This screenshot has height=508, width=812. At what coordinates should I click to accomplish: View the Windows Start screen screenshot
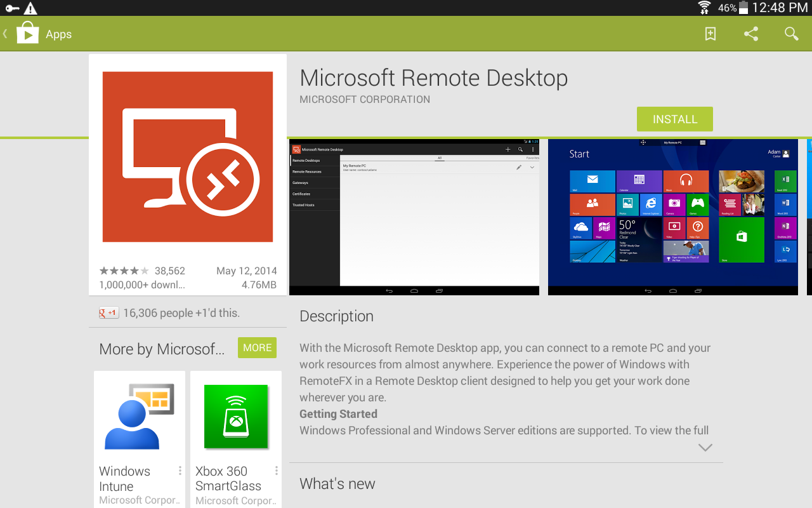(x=672, y=217)
